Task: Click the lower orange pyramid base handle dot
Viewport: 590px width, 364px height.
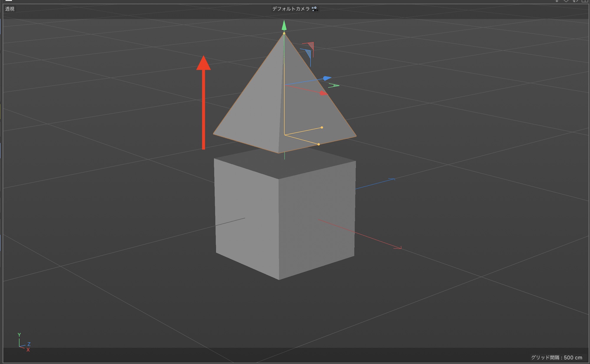Action: (x=319, y=144)
